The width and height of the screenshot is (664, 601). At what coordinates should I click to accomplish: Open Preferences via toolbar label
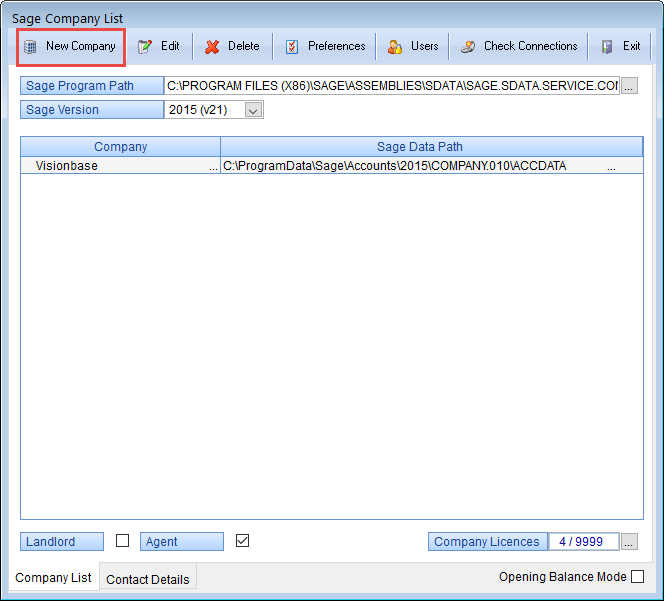point(337,46)
